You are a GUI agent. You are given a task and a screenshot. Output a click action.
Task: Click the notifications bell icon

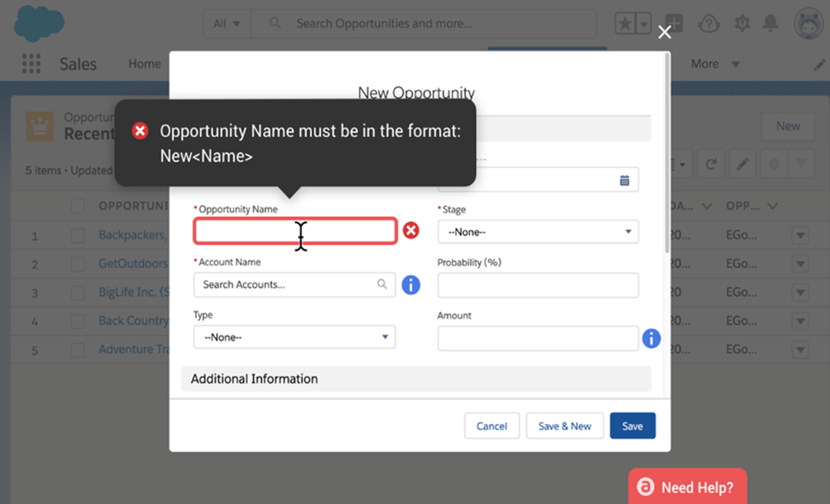coord(770,24)
